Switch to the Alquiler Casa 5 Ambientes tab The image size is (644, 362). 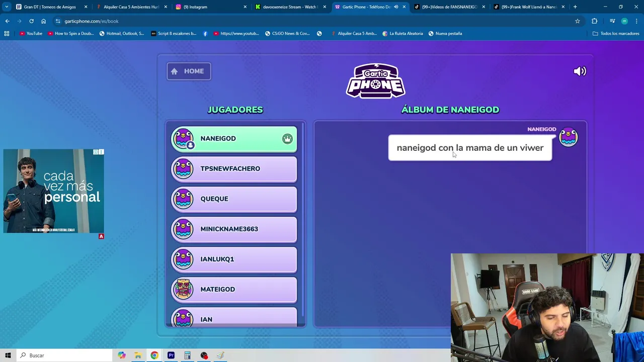pyautogui.click(x=131, y=7)
